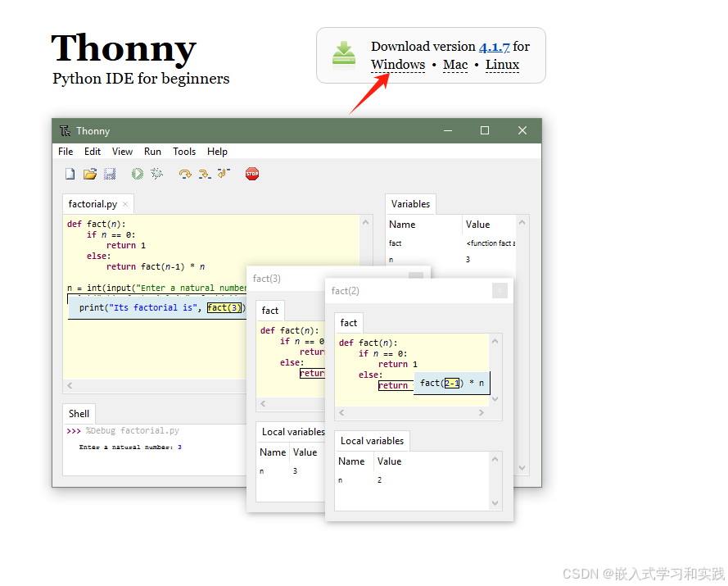This screenshot has height=586, width=728.
Task: Maximize the Thonny window
Action: [485, 130]
